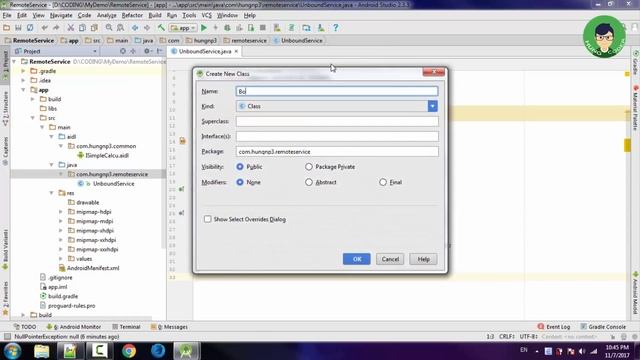Open the Build menu
Screen dimensions: 640x360
tap(155, 16)
